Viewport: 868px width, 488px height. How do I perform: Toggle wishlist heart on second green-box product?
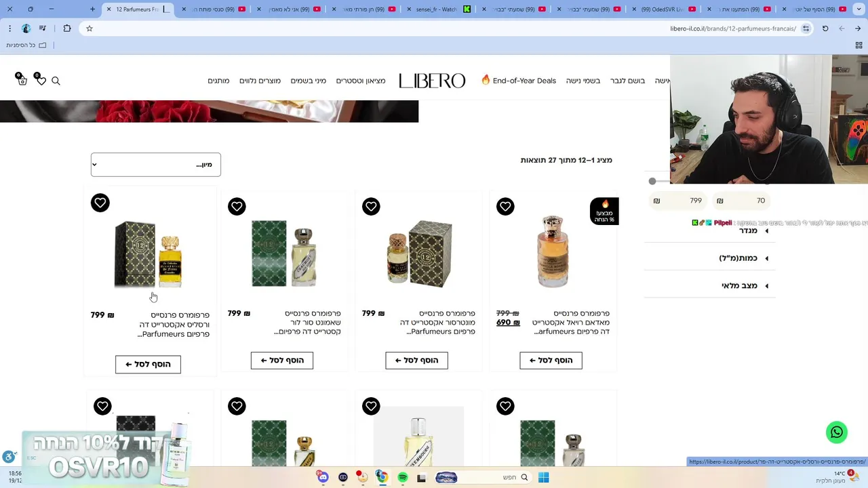(237, 207)
